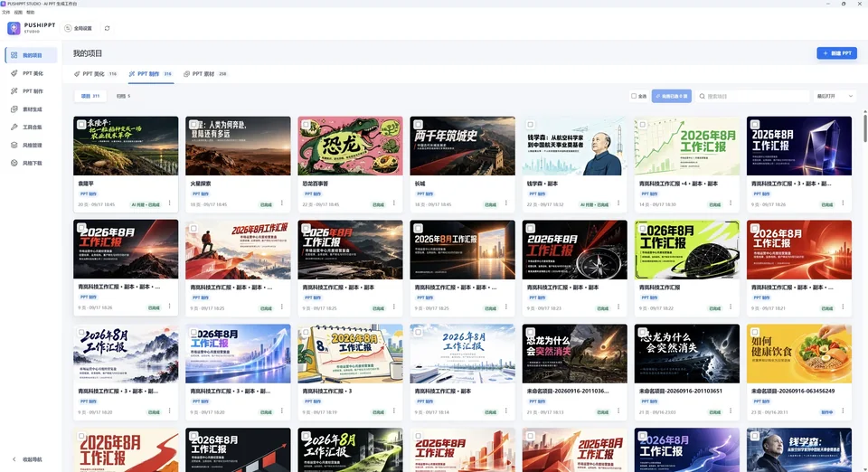Image resolution: width=868 pixels, height=472 pixels.
Task: Open kebab menu of calendar cartoon 工作汇报 card
Action: pos(394,411)
